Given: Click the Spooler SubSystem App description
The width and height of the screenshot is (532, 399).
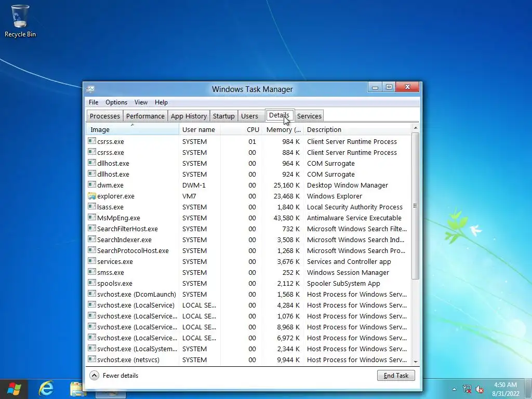Looking at the screenshot, I should click(x=343, y=283).
